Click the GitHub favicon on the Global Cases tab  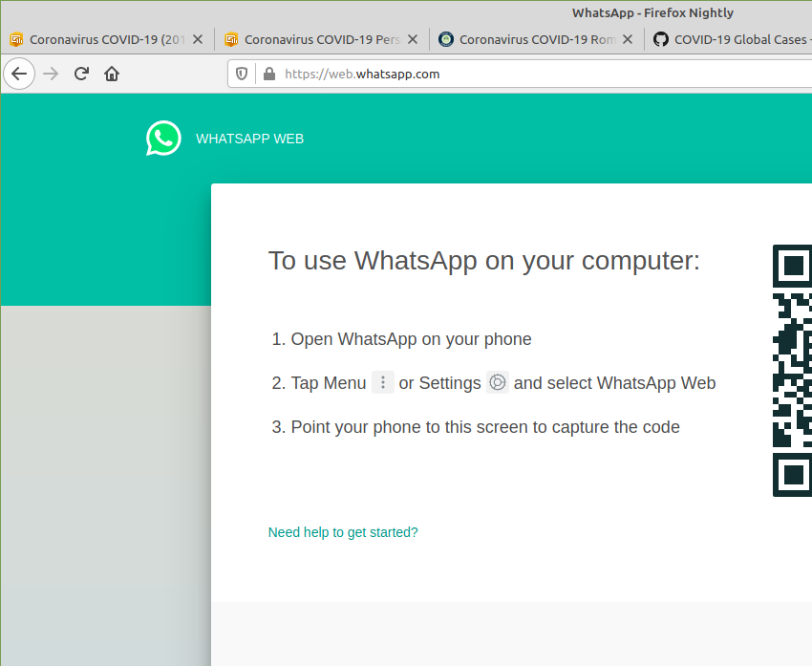660,39
